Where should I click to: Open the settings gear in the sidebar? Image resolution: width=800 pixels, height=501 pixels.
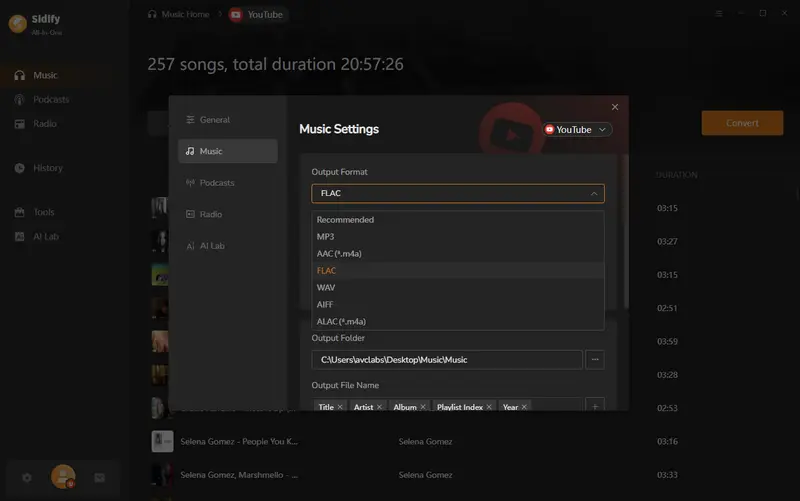(27, 478)
